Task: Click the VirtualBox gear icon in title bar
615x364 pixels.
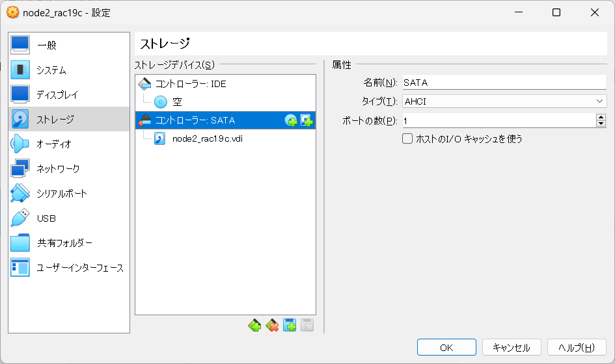Action: pyautogui.click(x=12, y=12)
